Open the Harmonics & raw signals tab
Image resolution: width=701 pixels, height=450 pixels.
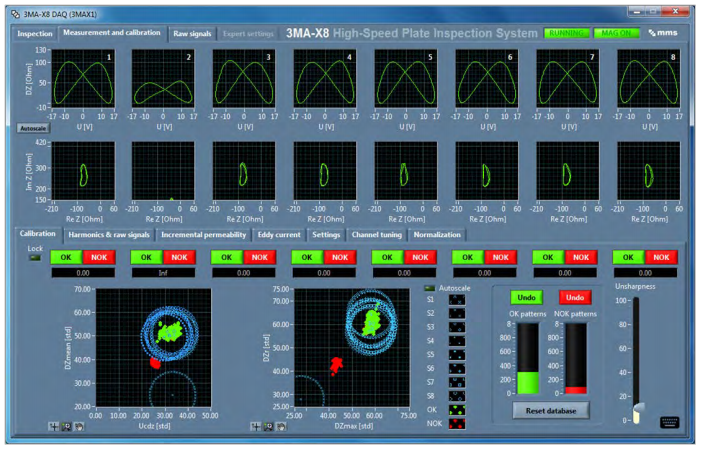109,235
